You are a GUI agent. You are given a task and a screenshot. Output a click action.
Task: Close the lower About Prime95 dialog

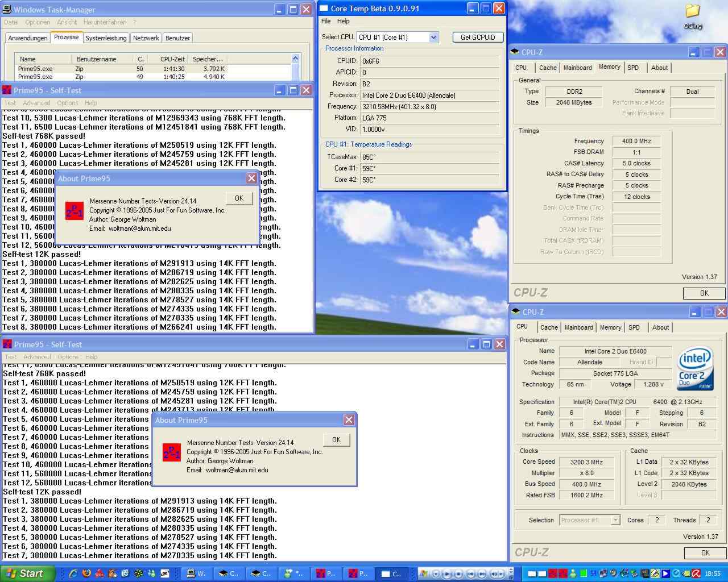tap(349, 420)
